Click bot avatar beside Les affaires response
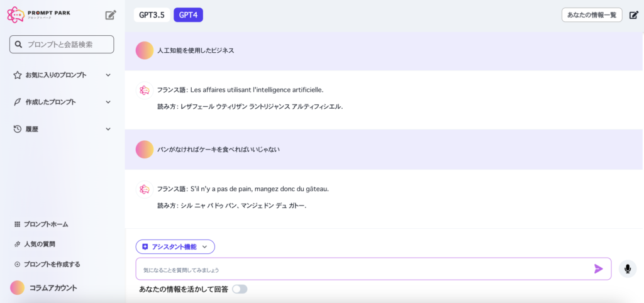 [145, 90]
